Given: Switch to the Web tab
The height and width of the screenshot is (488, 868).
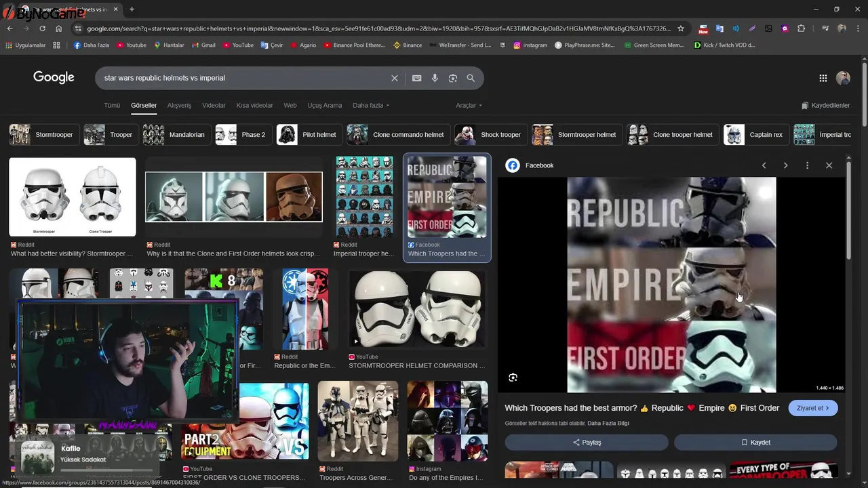Looking at the screenshot, I should coord(290,106).
